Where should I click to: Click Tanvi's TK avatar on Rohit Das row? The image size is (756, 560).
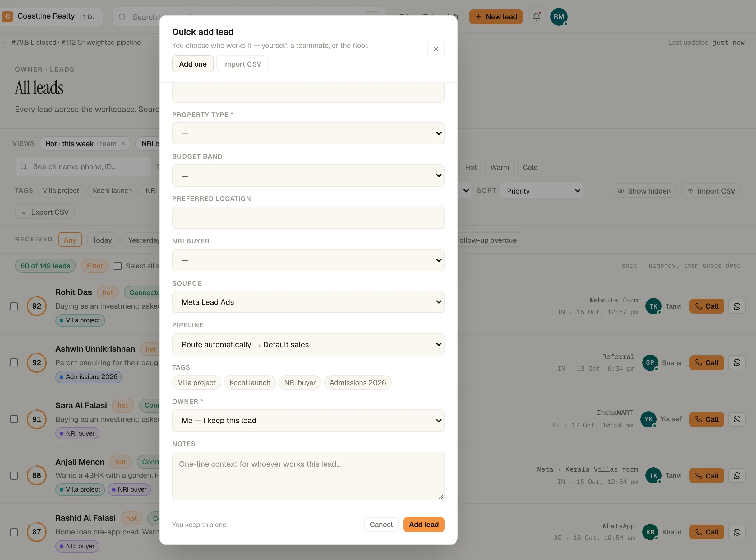coord(653,306)
